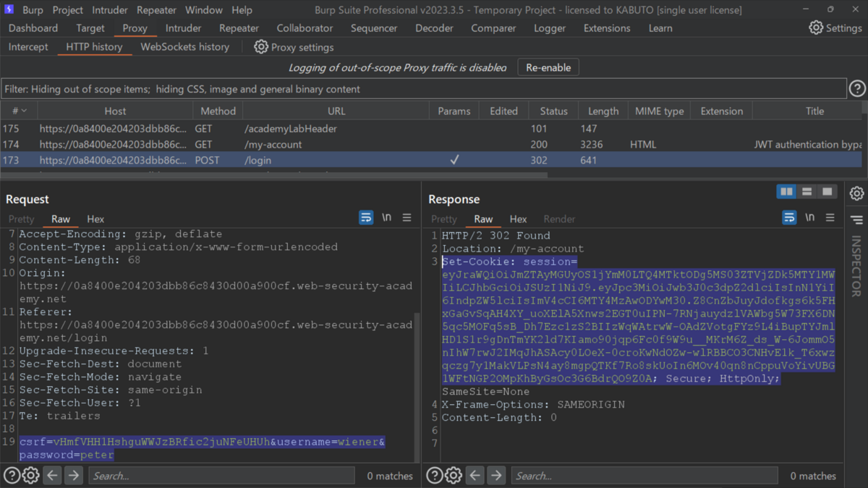This screenshot has height=488, width=868.
Task: Click the Burp logo icon in title bar
Action: 7,10
